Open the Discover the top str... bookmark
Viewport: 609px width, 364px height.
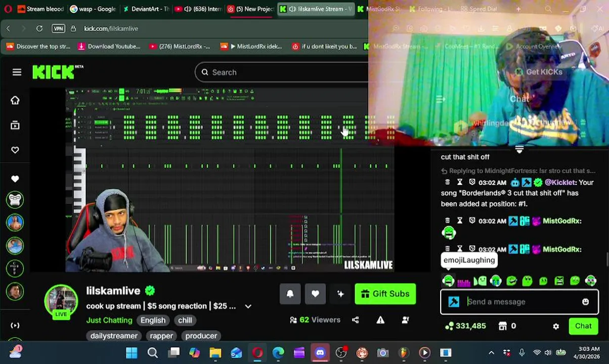38,47
